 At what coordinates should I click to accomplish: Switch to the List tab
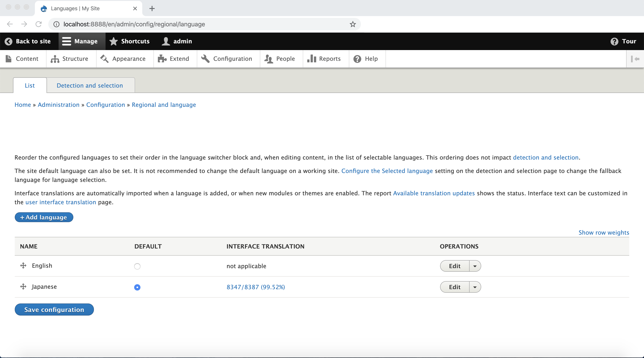coord(30,85)
